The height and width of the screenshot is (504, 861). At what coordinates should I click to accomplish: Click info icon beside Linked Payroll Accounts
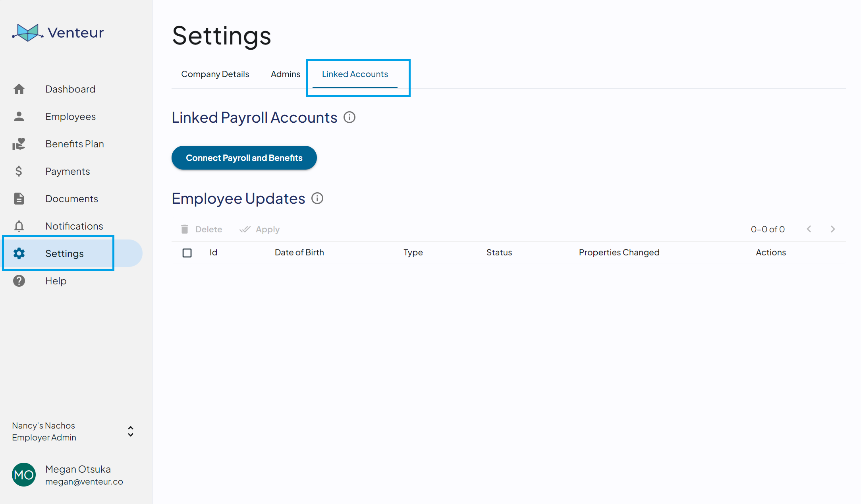(x=349, y=118)
